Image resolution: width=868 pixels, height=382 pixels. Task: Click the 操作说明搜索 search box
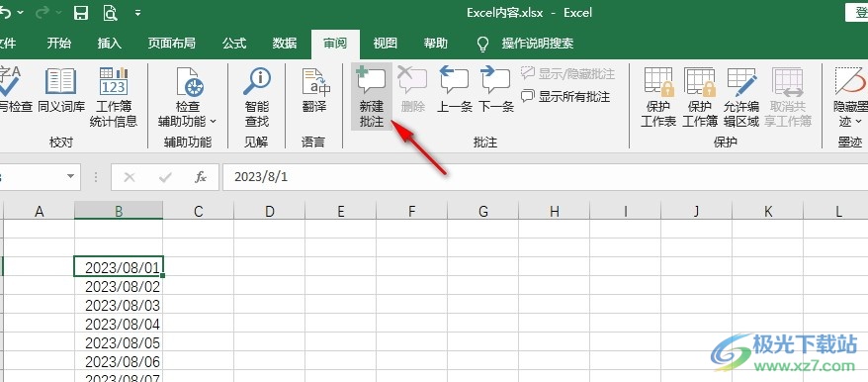pos(538,44)
